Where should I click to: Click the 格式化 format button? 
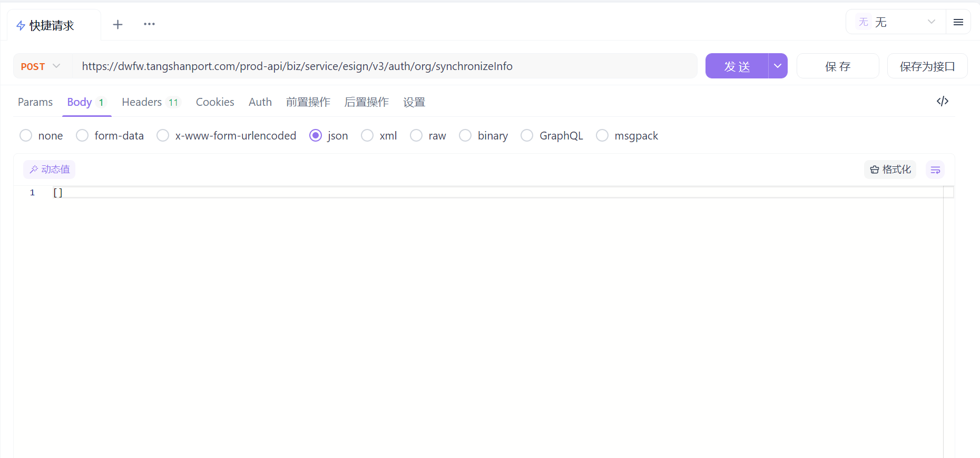tap(890, 170)
